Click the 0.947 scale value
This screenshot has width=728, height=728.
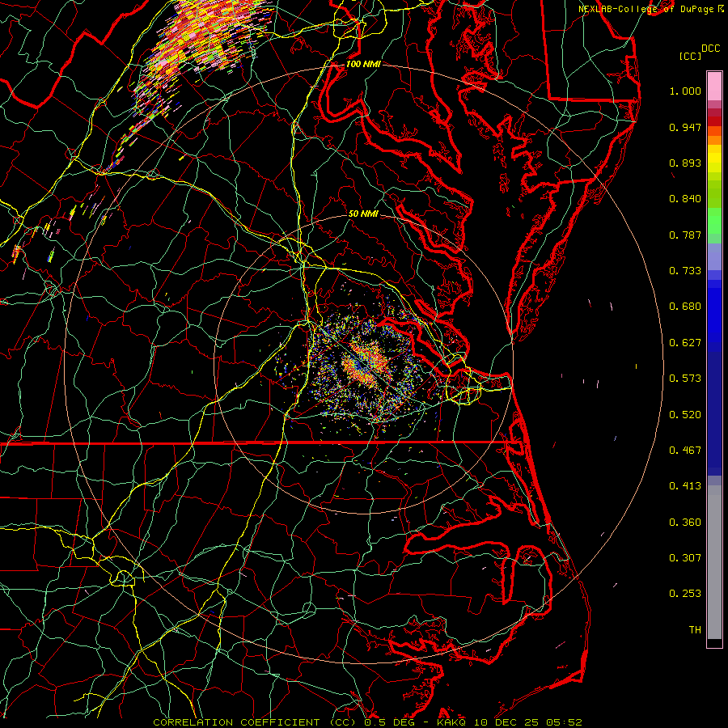tap(685, 127)
